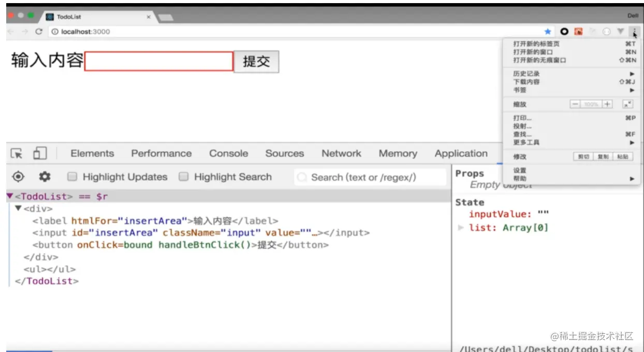Image resolution: width=644 pixels, height=352 pixels.
Task: Click the inputValue state value
Action: pos(543,214)
